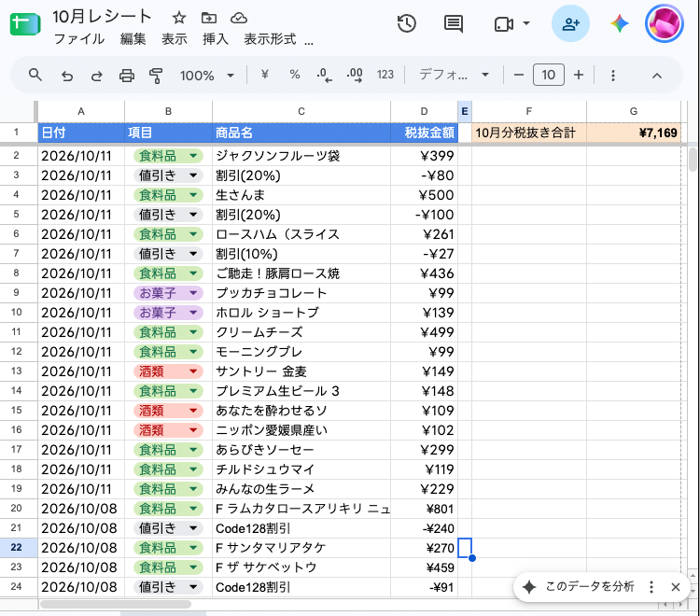Show more menus via the ellipsis
Image resolution: width=700 pixels, height=616 pixels.
(x=309, y=43)
